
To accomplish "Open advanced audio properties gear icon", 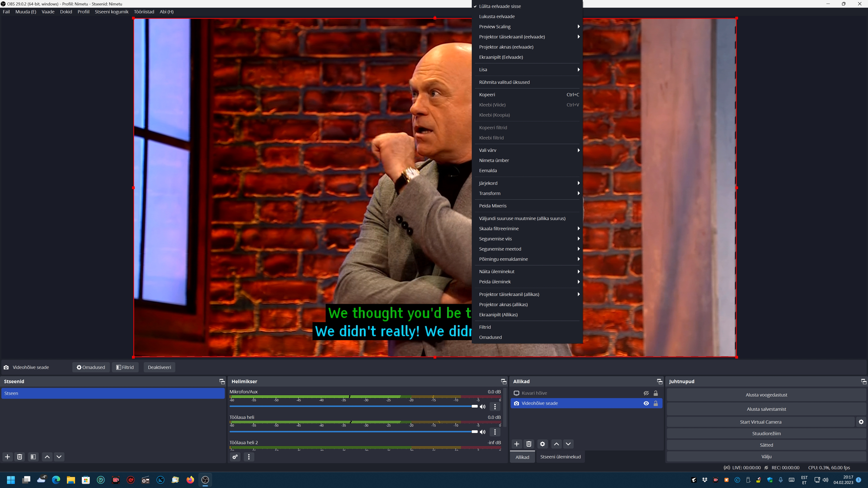I will 235,457.
